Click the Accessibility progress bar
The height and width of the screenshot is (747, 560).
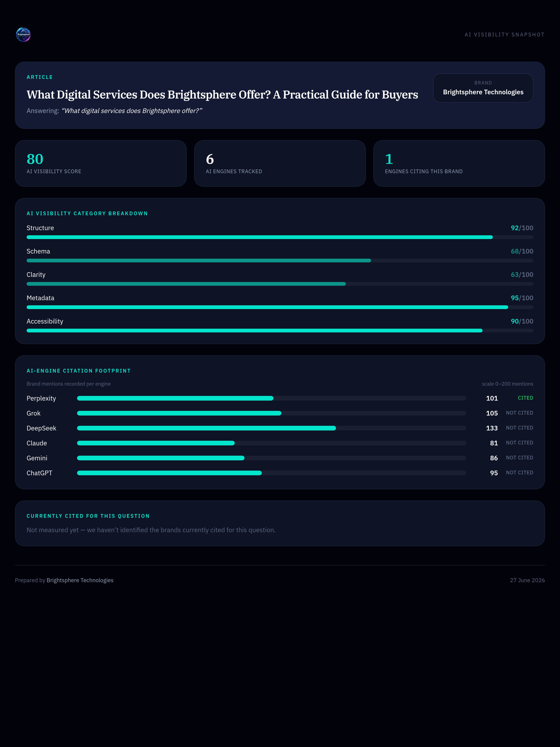coord(280,331)
